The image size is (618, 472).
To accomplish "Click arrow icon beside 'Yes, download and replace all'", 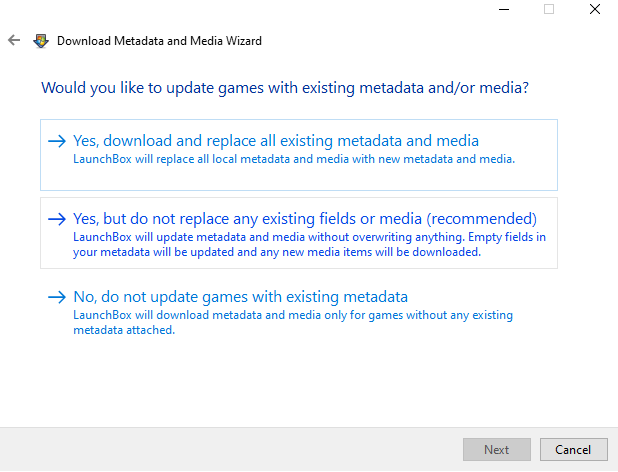I will tap(57, 141).
